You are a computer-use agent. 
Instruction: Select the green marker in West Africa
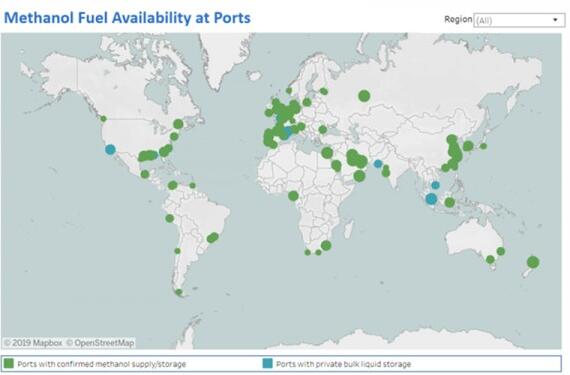pos(293,196)
